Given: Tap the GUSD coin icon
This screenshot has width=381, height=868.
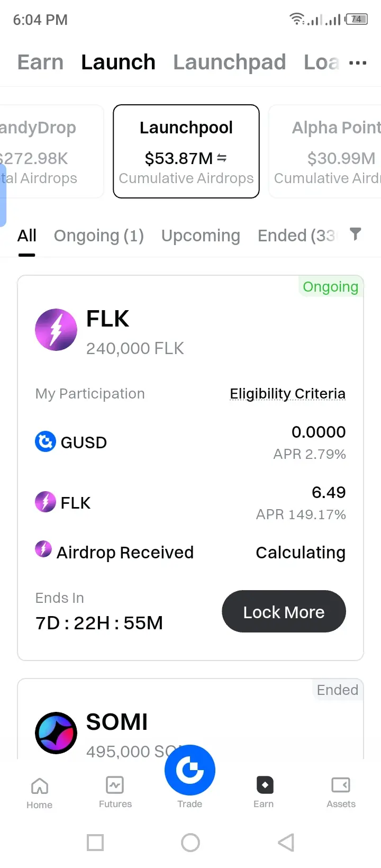Looking at the screenshot, I should click(46, 441).
